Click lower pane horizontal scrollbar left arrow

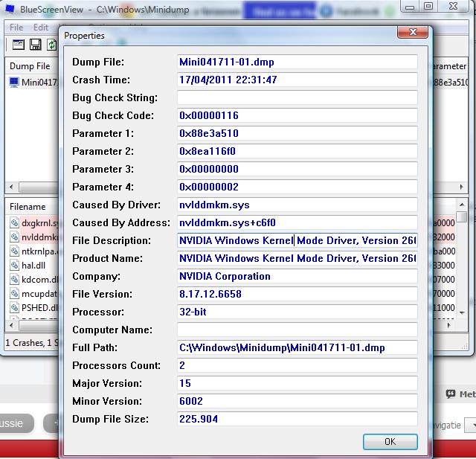11,325
